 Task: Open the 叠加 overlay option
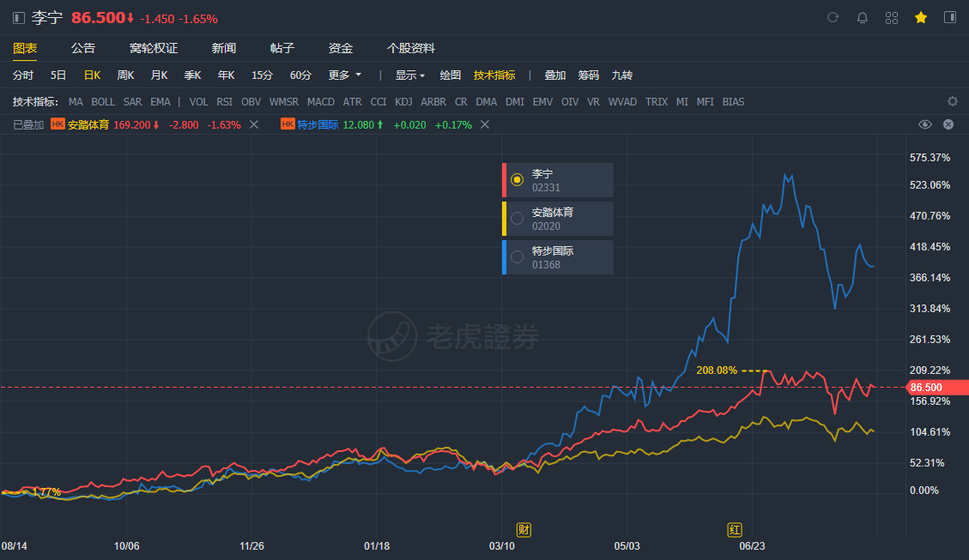pos(555,75)
